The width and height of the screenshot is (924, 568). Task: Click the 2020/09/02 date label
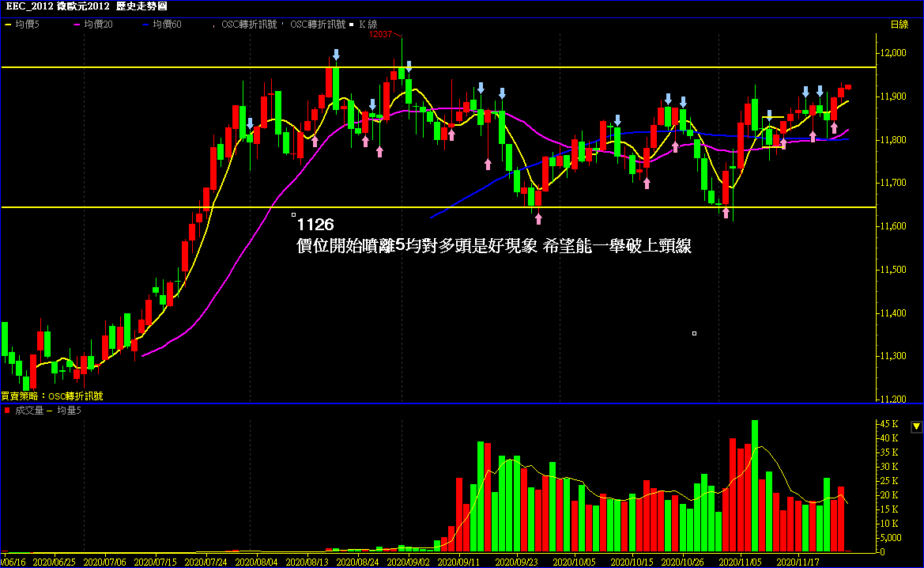click(409, 562)
